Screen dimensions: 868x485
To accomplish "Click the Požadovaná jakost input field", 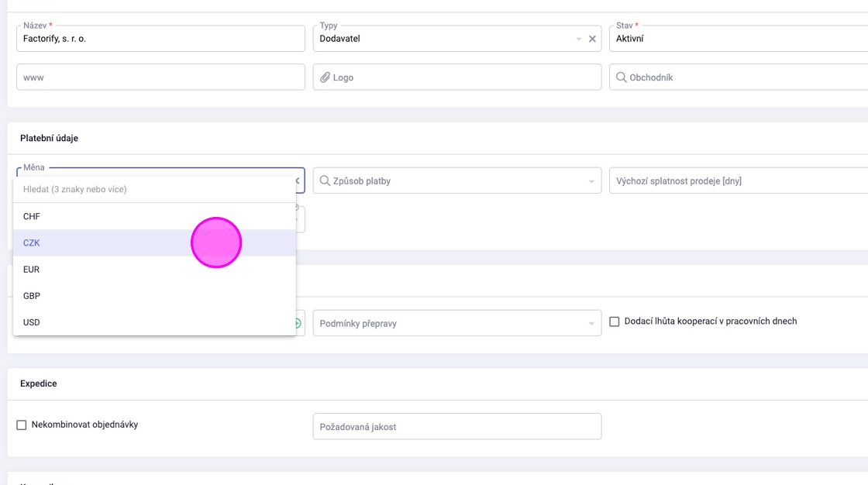I will tap(457, 427).
